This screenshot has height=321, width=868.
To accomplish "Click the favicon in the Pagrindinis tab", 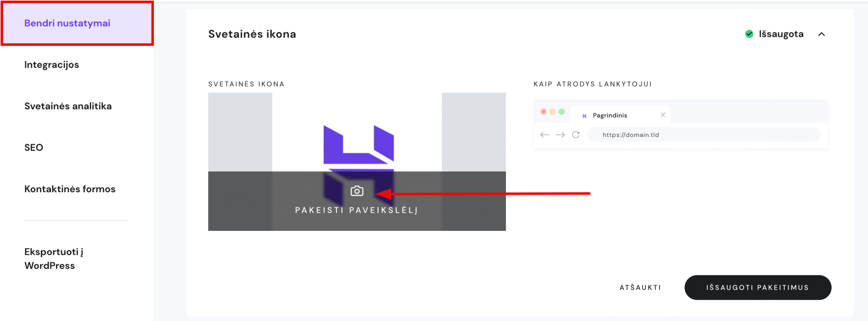I will [584, 116].
